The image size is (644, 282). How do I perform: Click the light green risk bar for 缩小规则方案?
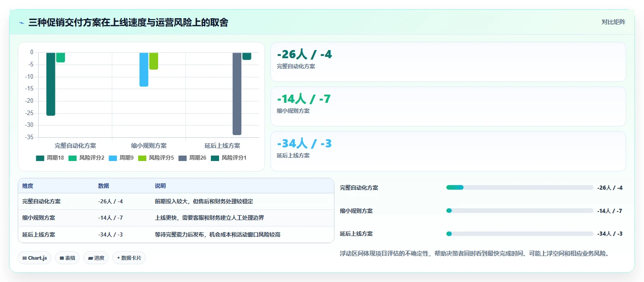tap(154, 61)
